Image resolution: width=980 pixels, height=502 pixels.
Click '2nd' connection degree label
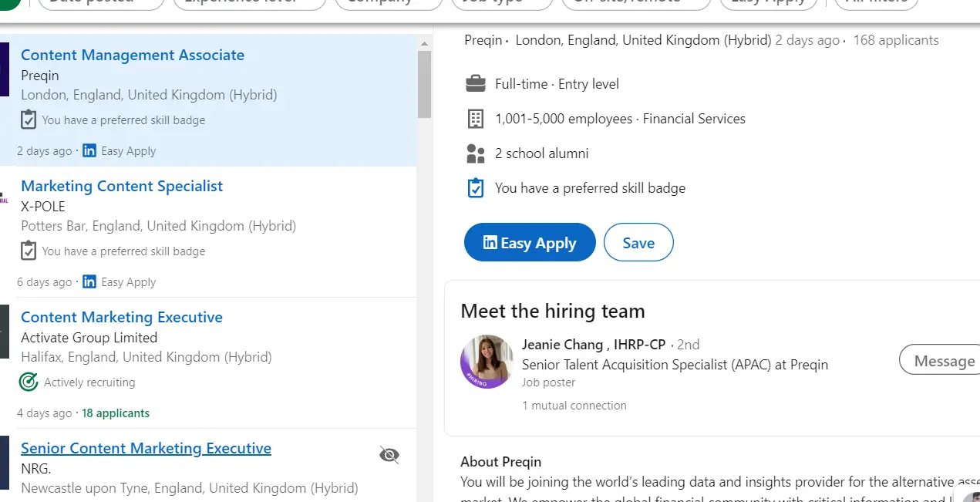(689, 345)
